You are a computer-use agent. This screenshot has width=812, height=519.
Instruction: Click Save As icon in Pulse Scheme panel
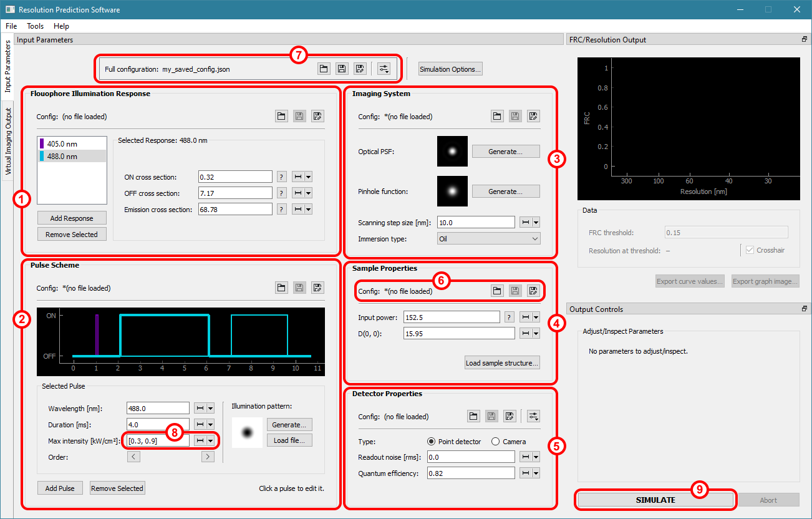point(318,288)
